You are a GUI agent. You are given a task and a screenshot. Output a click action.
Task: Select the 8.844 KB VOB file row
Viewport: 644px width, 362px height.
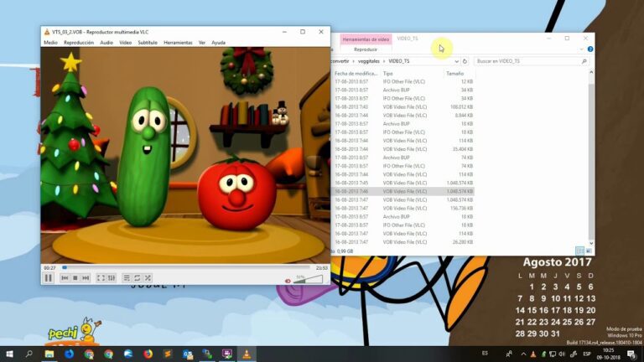click(x=402, y=116)
